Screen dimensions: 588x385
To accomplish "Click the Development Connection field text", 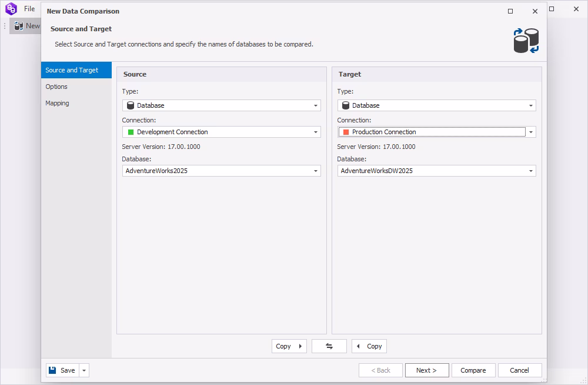I will (172, 132).
